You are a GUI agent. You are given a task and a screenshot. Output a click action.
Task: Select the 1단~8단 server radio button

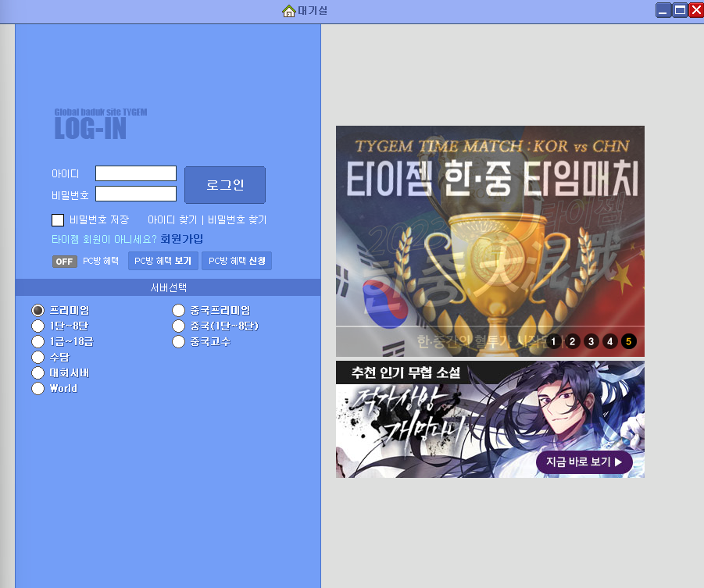coord(38,326)
